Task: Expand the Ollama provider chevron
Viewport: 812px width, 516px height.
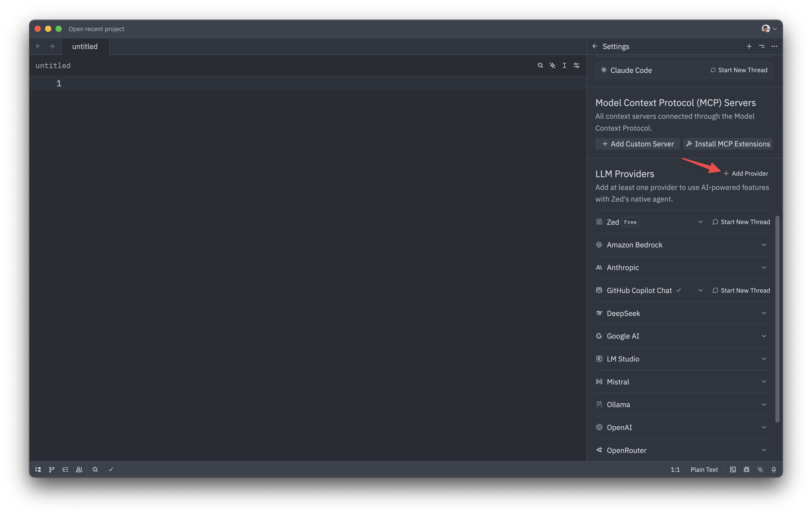Action: (764, 404)
